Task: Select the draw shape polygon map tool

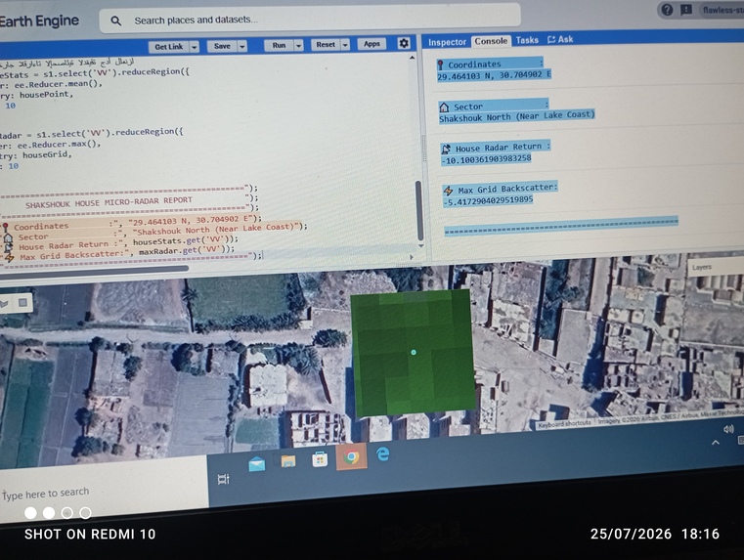Action: [4, 304]
